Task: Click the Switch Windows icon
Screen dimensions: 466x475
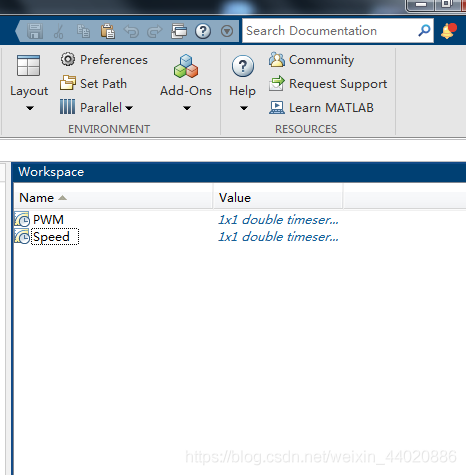Action: [179, 31]
